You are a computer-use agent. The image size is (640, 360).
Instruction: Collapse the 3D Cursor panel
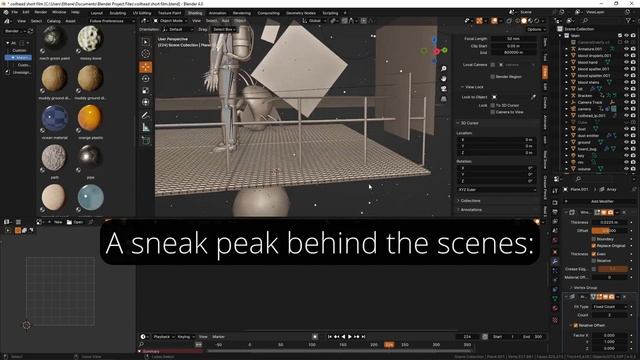click(x=469, y=123)
